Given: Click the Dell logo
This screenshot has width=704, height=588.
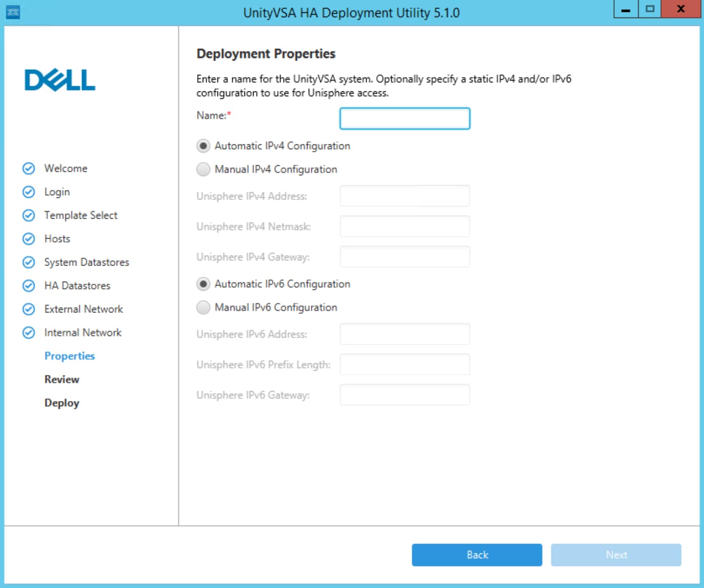Looking at the screenshot, I should (x=60, y=80).
